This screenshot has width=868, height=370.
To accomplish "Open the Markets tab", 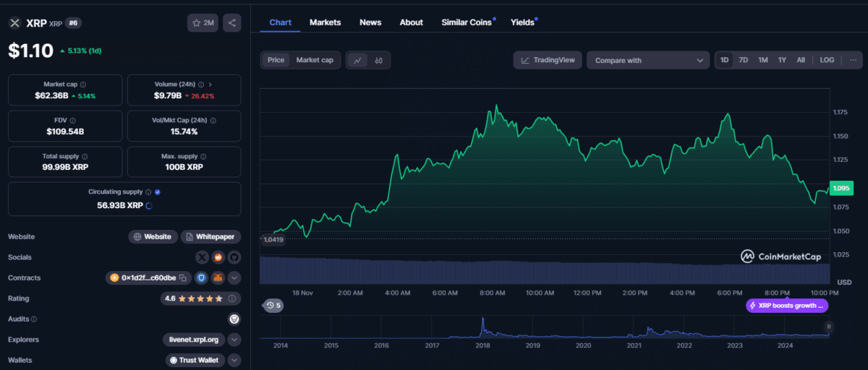I will (325, 22).
